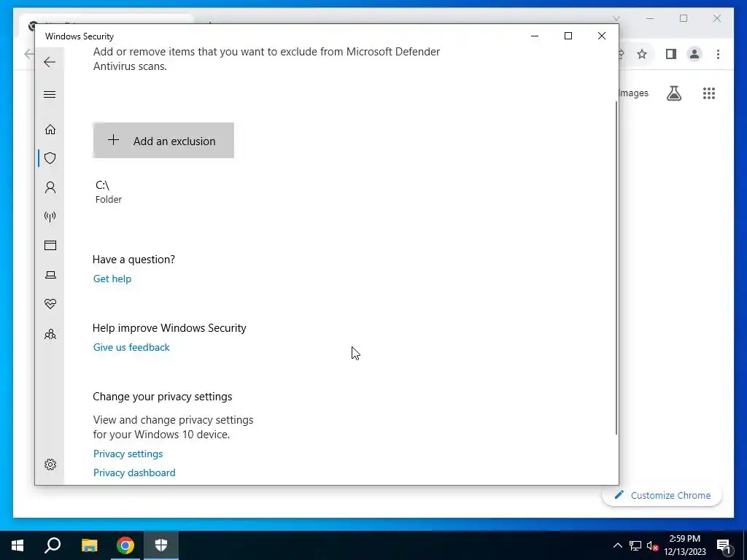Click Customize Chrome button
Image resolution: width=747 pixels, height=560 pixels.
point(662,495)
